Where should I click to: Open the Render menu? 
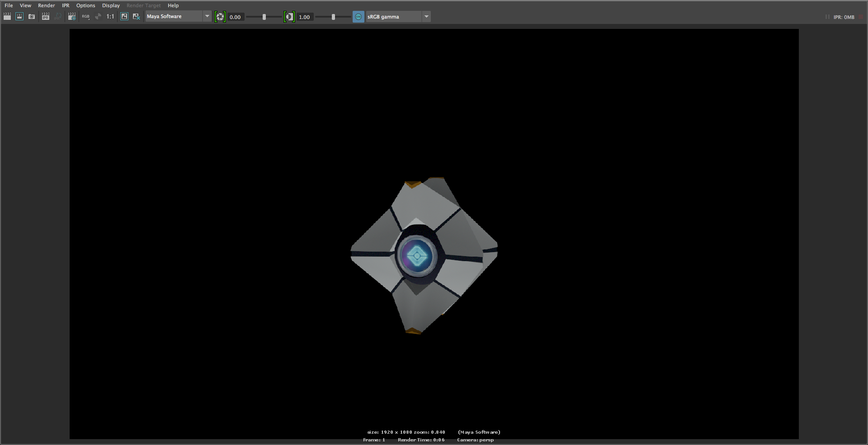point(46,5)
